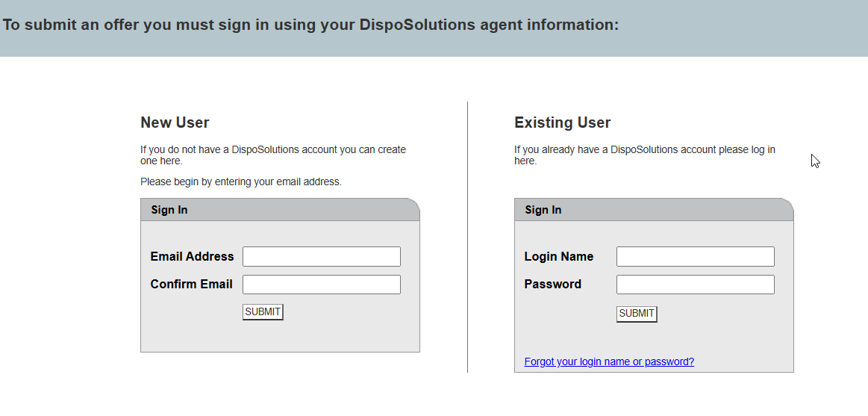Click the Confirm Email label
The image size is (868, 416).
coord(192,284)
